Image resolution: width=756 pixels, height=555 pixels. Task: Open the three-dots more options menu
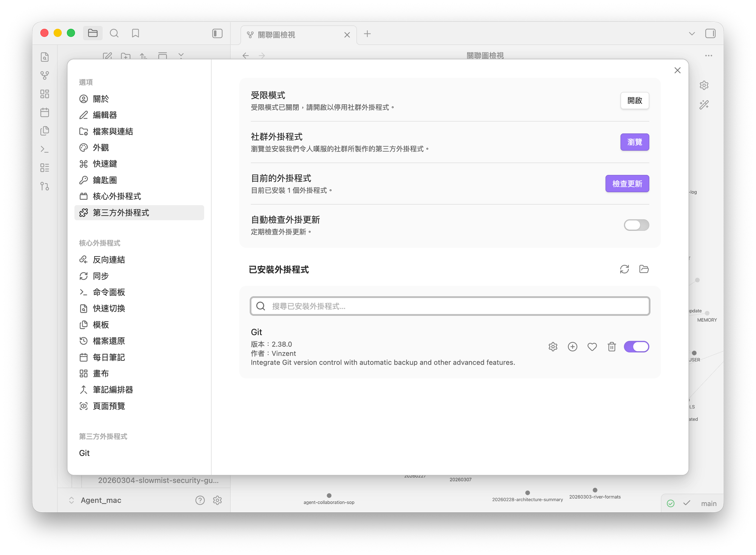pyautogui.click(x=708, y=56)
